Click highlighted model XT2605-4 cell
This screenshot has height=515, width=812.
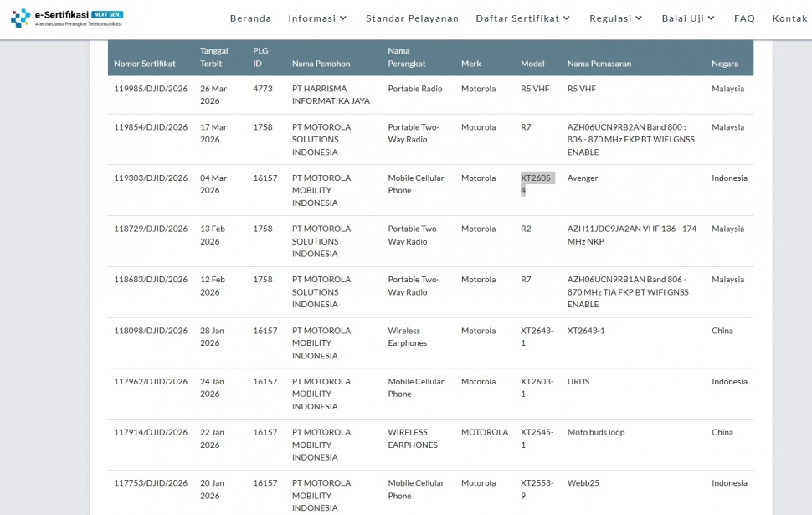click(x=537, y=183)
